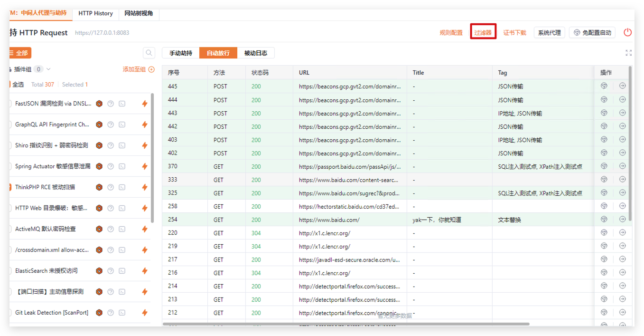Click arrow circle icon in row 254

pyautogui.click(x=622, y=219)
